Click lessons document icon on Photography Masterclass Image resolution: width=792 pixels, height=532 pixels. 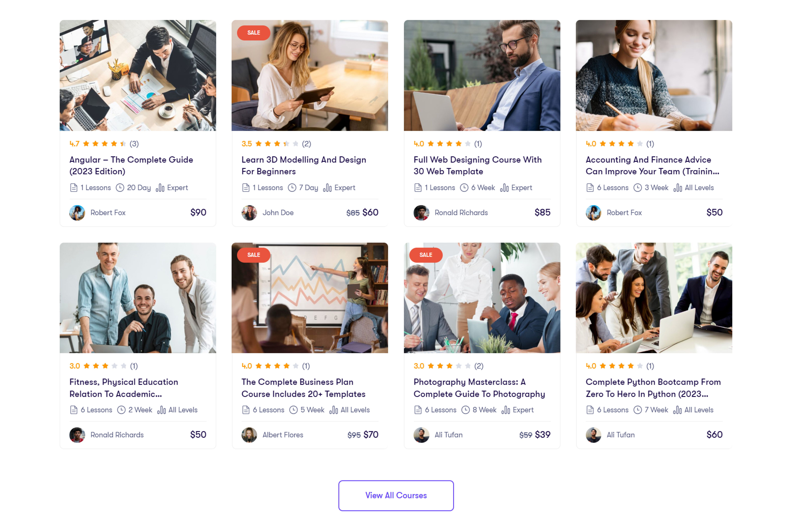click(x=418, y=410)
